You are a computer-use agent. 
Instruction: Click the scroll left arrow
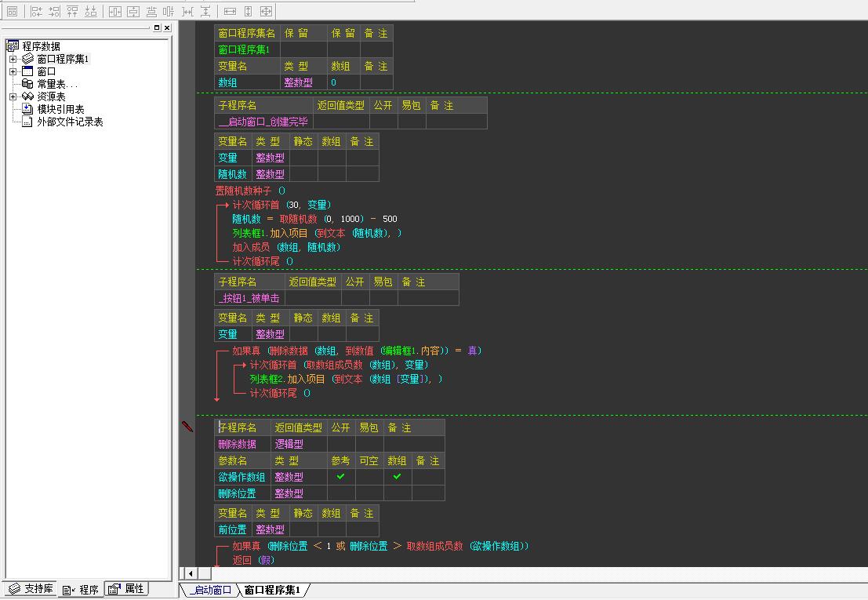point(191,573)
